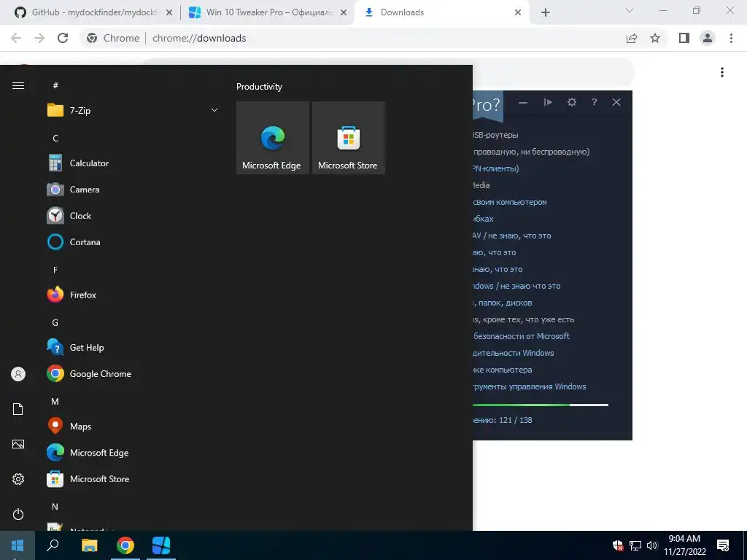The height and width of the screenshot is (560, 747).
Task: Click the Microsoft Store pinned tile
Action: coord(348,138)
